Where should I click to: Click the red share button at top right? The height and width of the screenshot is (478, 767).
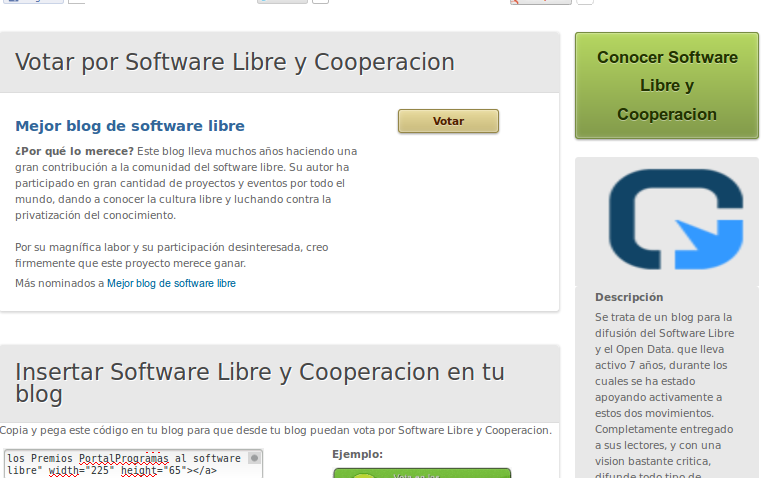click(540, 1)
